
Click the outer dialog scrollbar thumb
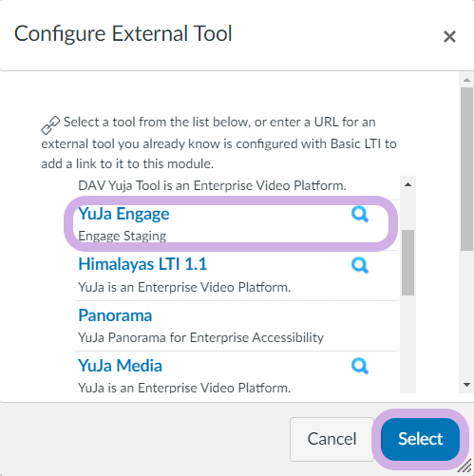coord(466,169)
